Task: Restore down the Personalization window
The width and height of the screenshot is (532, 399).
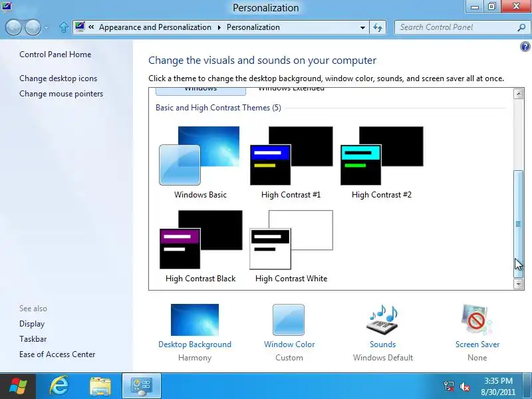Action: point(491,7)
